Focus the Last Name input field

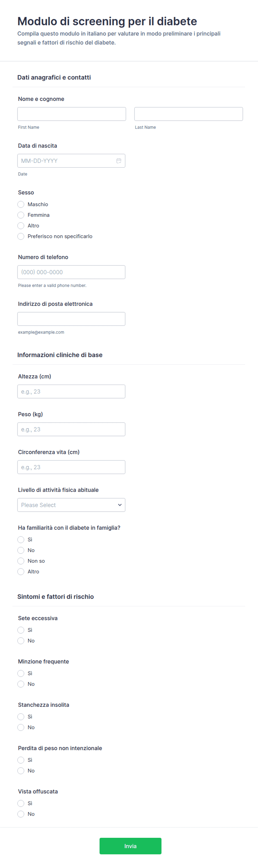pyautogui.click(x=189, y=114)
